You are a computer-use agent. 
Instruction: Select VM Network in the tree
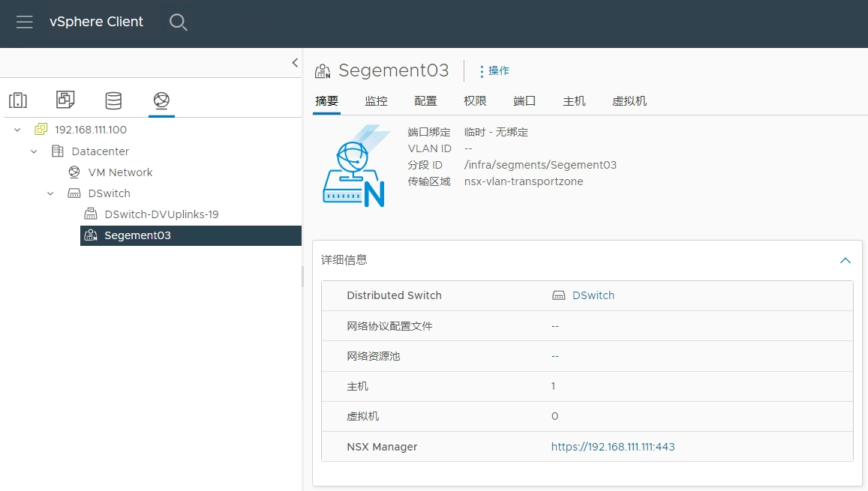point(120,172)
